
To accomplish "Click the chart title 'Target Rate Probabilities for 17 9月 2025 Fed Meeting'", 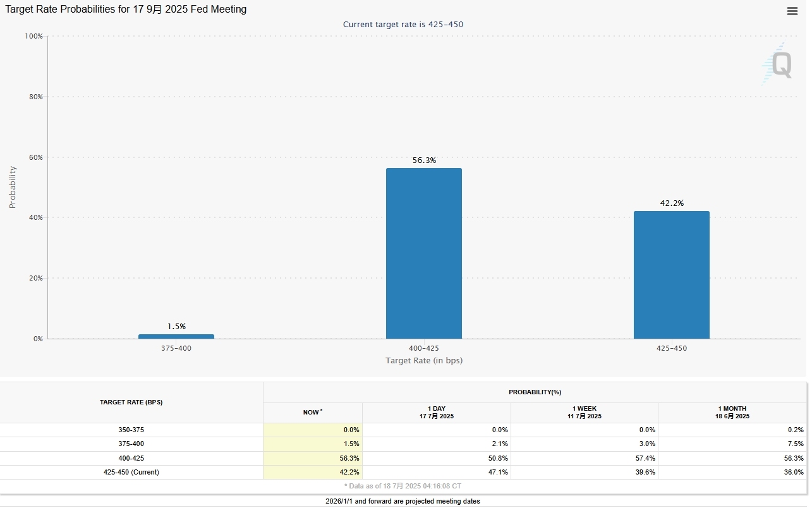I will (x=126, y=9).
